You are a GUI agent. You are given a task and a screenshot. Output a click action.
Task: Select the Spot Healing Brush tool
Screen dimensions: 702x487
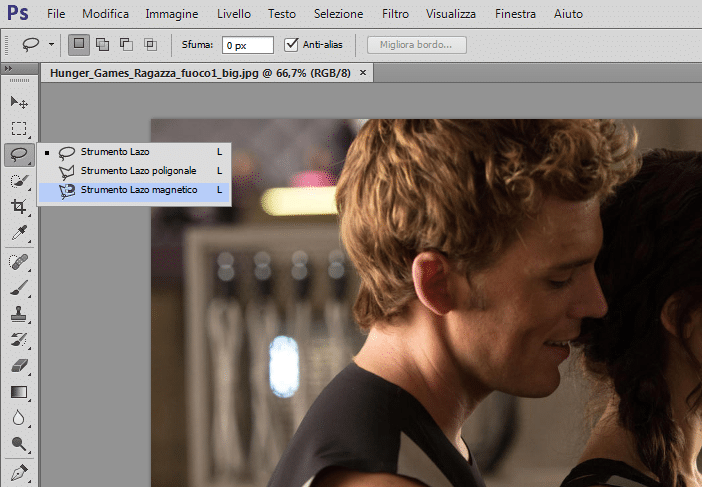[x=19, y=262]
